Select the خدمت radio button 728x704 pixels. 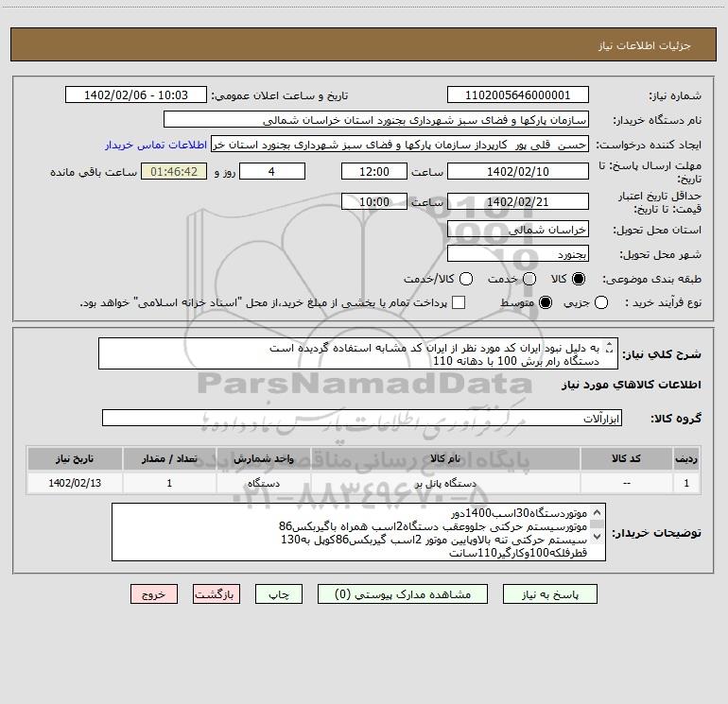tap(529, 279)
